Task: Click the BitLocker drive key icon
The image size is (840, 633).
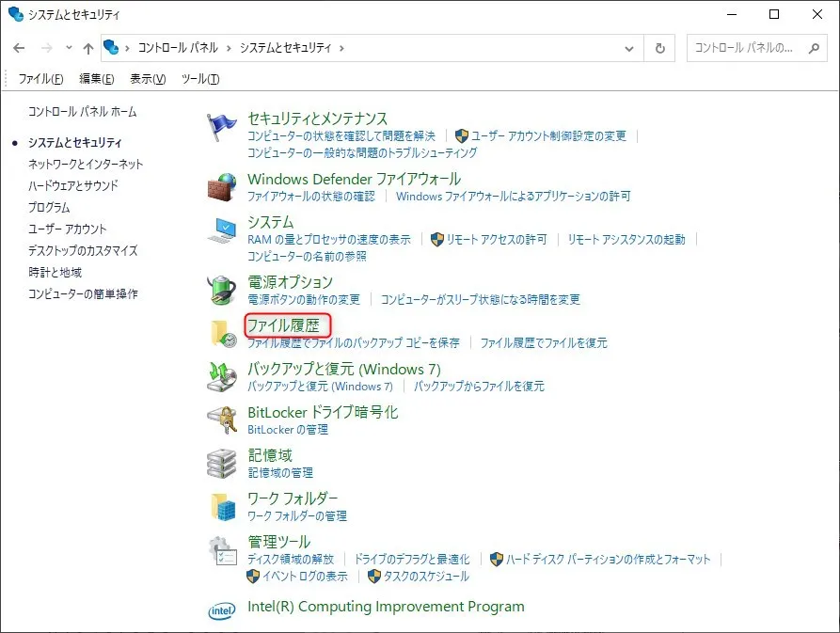Action: coord(222,420)
